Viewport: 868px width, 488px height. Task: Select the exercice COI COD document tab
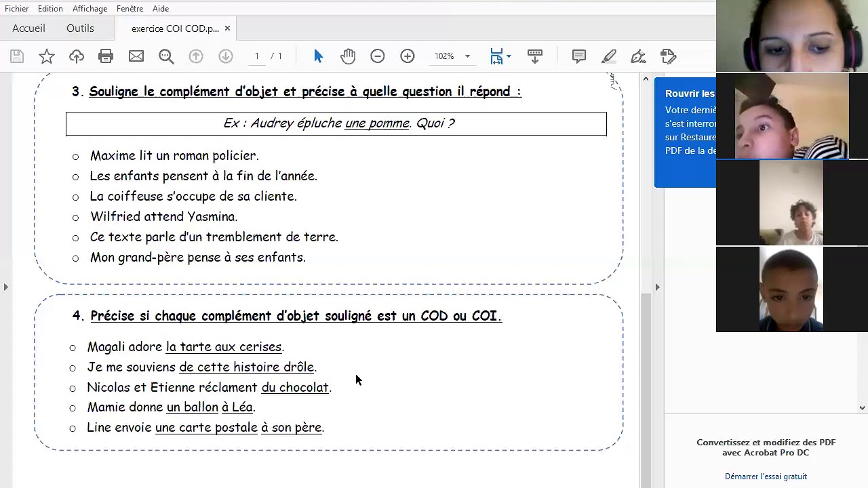coord(175,28)
